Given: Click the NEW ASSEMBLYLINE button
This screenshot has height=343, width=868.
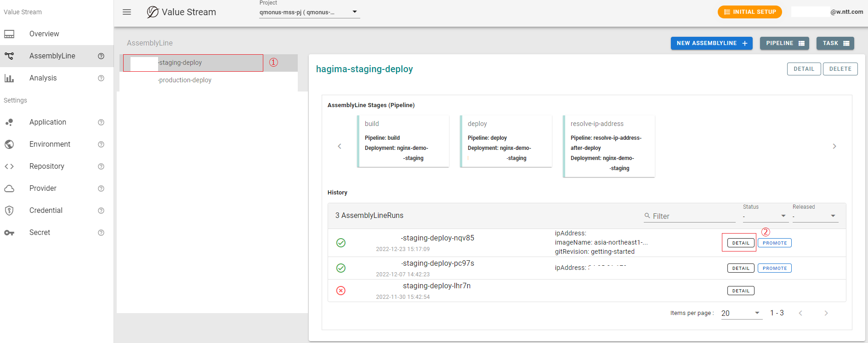Looking at the screenshot, I should pos(711,43).
